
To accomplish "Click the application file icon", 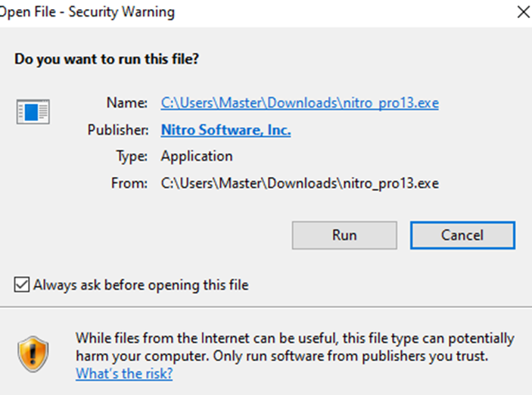I will [33, 112].
